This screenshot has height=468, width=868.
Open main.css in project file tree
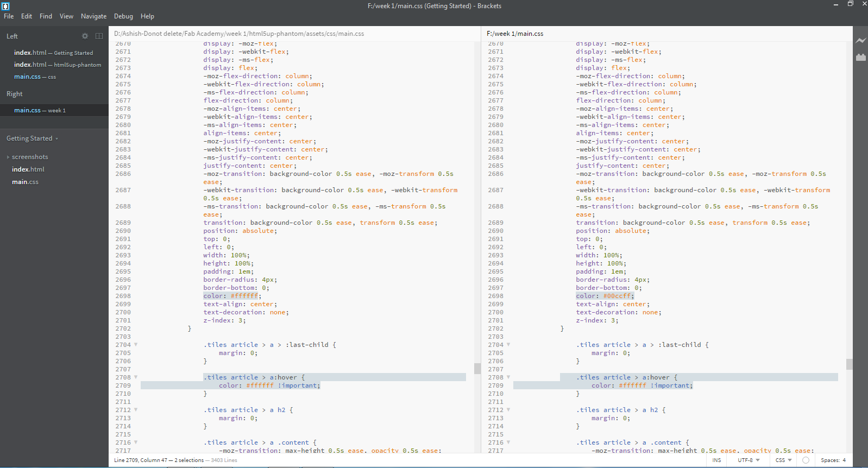25,182
